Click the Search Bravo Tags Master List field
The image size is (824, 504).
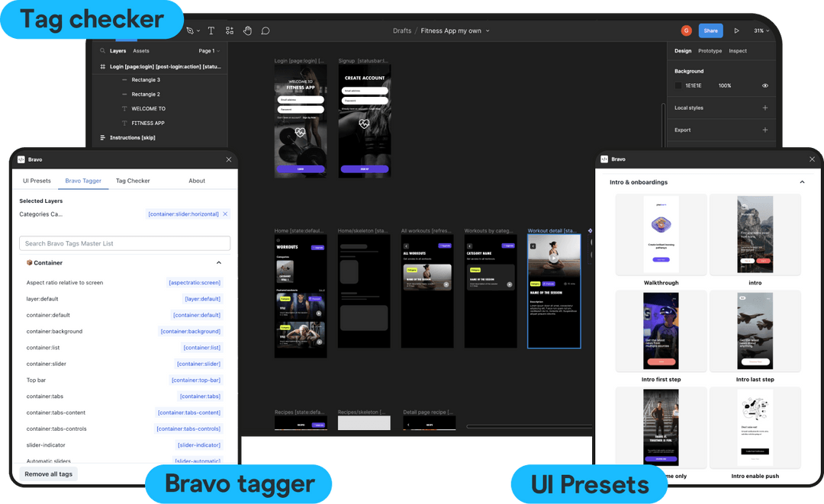point(124,242)
